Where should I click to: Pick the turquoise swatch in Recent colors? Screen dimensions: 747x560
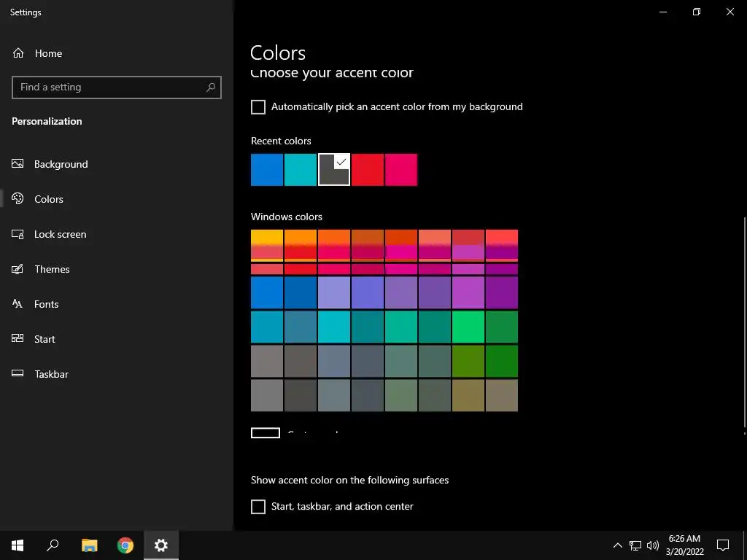coord(300,169)
